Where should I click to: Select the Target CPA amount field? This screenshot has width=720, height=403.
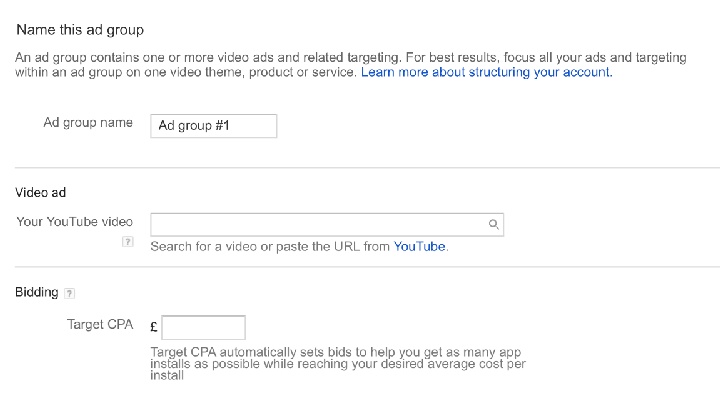(203, 327)
